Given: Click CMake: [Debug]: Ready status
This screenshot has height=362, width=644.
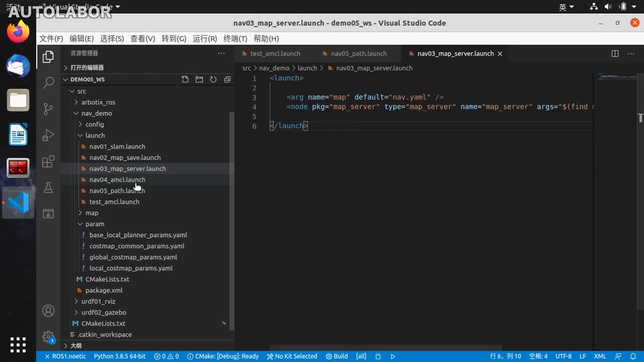Looking at the screenshot, I should pyautogui.click(x=223, y=356).
